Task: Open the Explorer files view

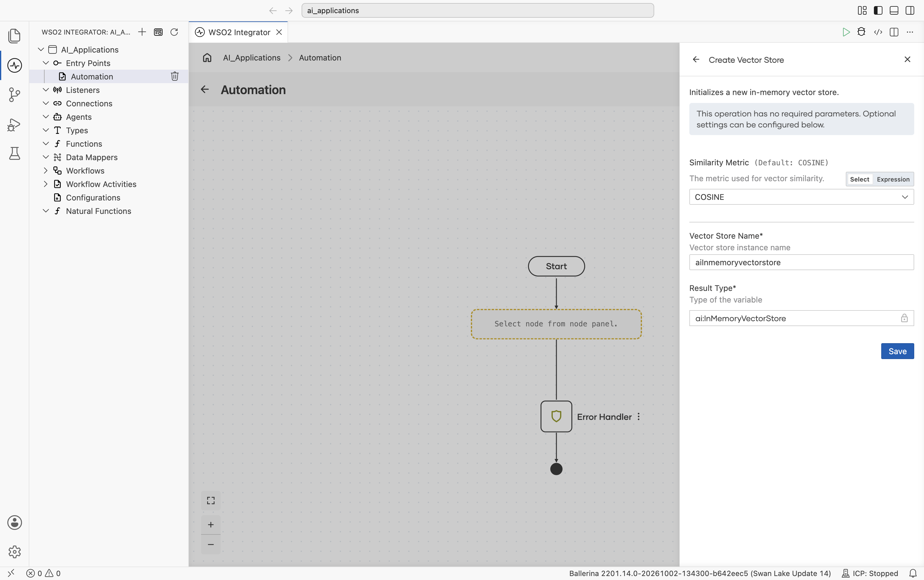Action: point(14,36)
